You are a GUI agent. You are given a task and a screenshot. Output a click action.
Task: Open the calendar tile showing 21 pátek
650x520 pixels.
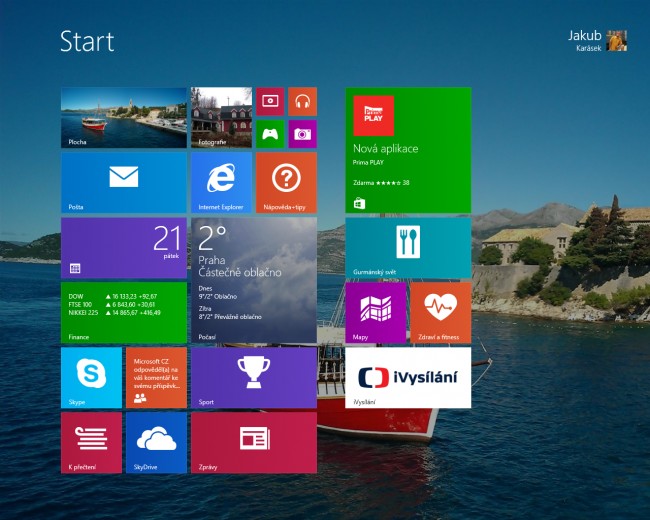(124, 248)
